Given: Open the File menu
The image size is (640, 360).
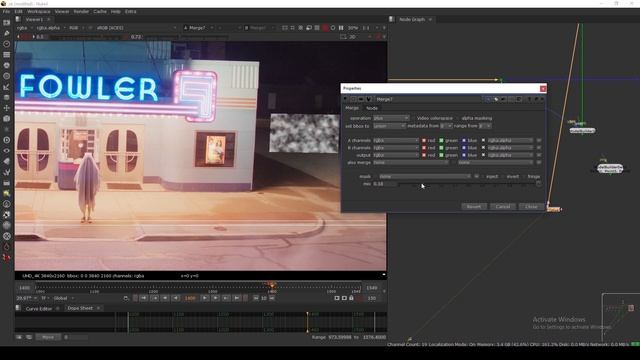Looking at the screenshot, I should click(6, 11).
